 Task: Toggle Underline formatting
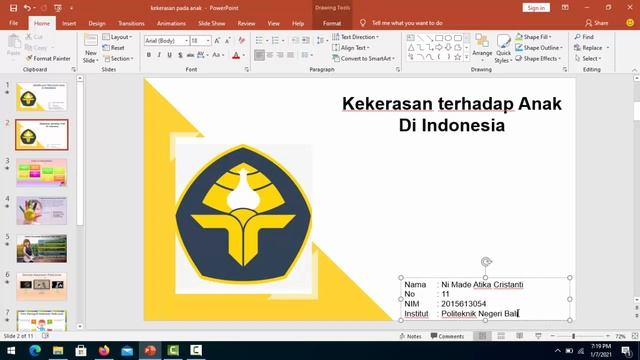coord(169,55)
